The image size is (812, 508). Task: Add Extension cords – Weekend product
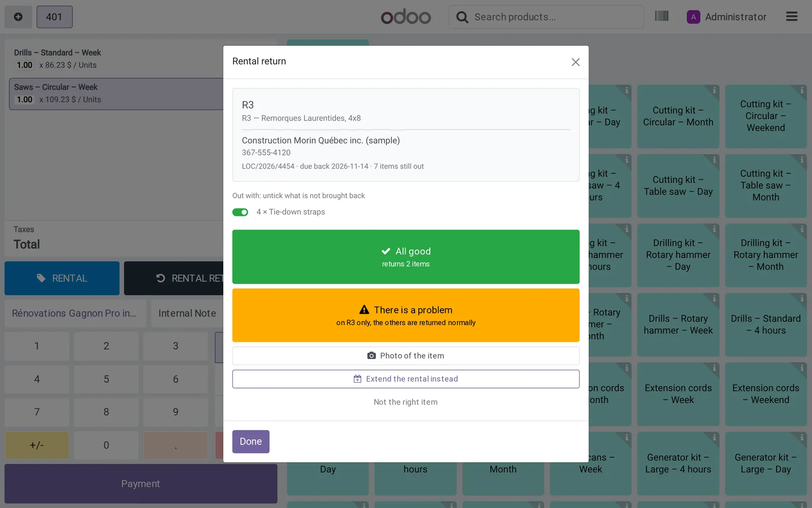tap(766, 394)
